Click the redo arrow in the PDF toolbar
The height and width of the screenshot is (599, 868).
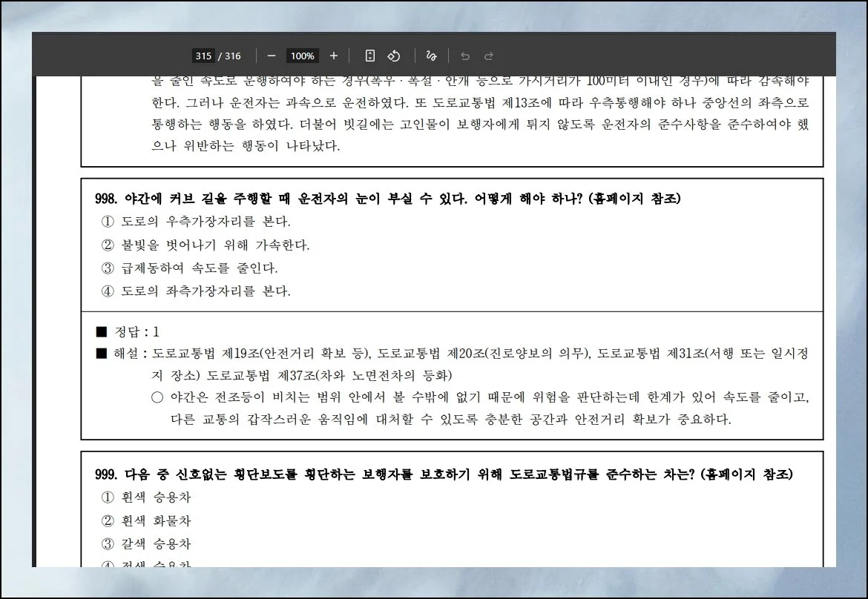click(488, 56)
